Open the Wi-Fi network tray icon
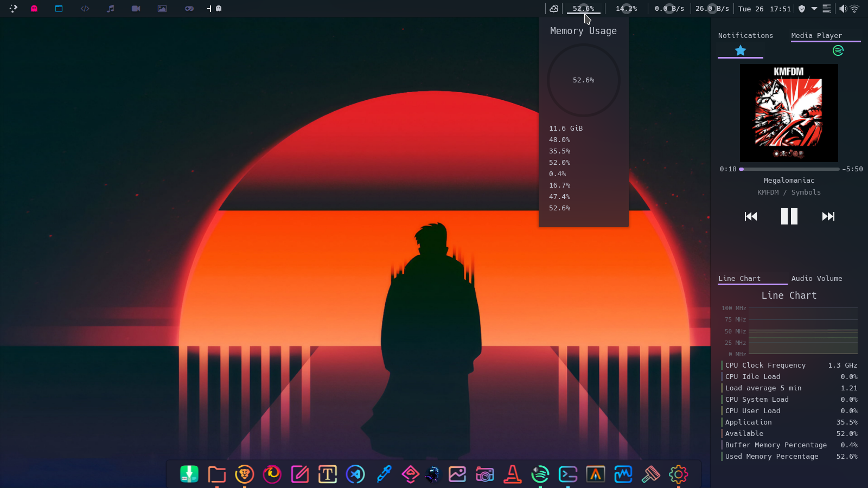868x488 pixels. 854,9
